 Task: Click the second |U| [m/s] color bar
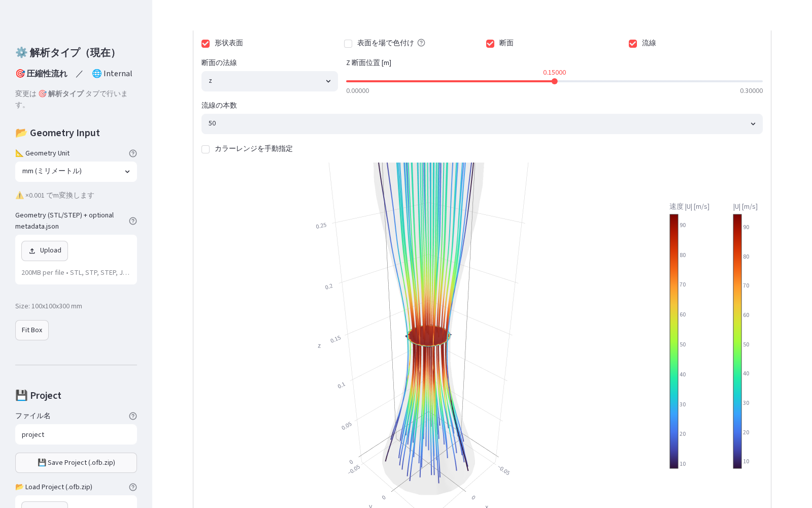[x=737, y=341]
